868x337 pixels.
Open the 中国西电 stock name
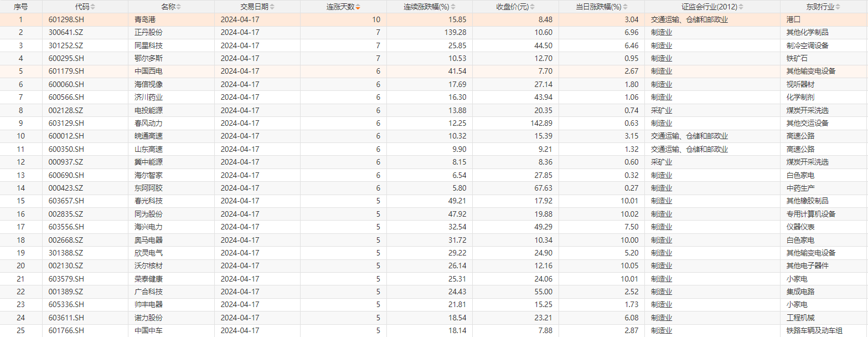click(148, 72)
